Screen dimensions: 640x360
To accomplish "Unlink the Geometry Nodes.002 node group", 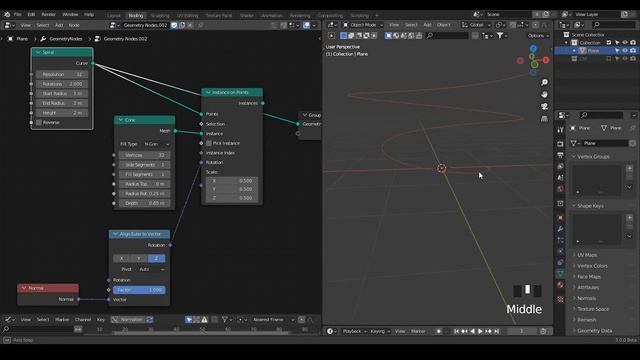I will [190, 25].
